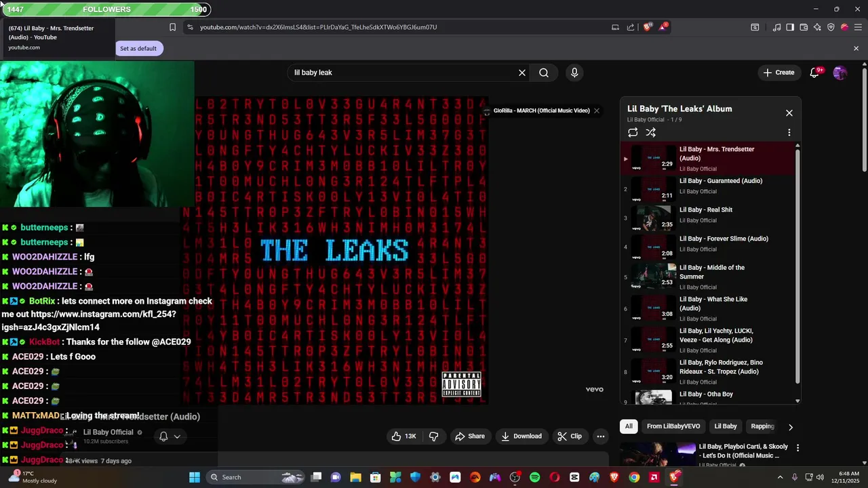This screenshot has width=868, height=488.
Task: Select the 'All' filter chip
Action: tap(629, 426)
